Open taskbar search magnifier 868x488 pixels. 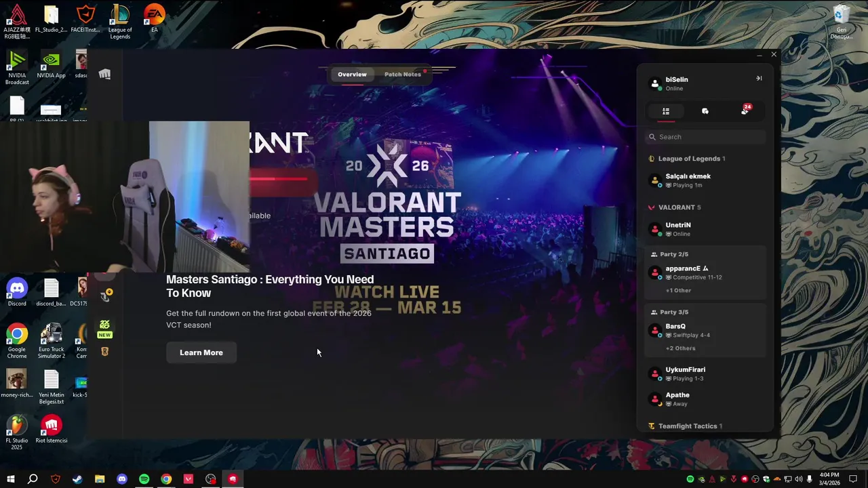[x=33, y=479]
